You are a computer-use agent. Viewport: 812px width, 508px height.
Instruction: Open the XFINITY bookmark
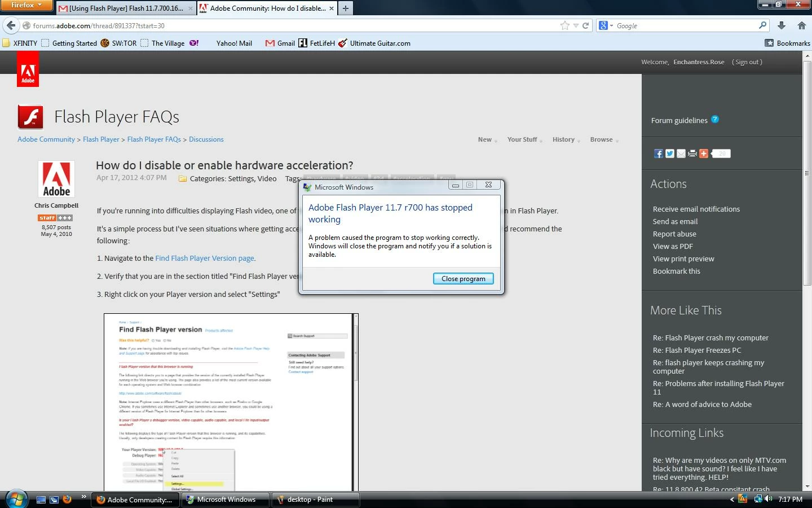20,43
